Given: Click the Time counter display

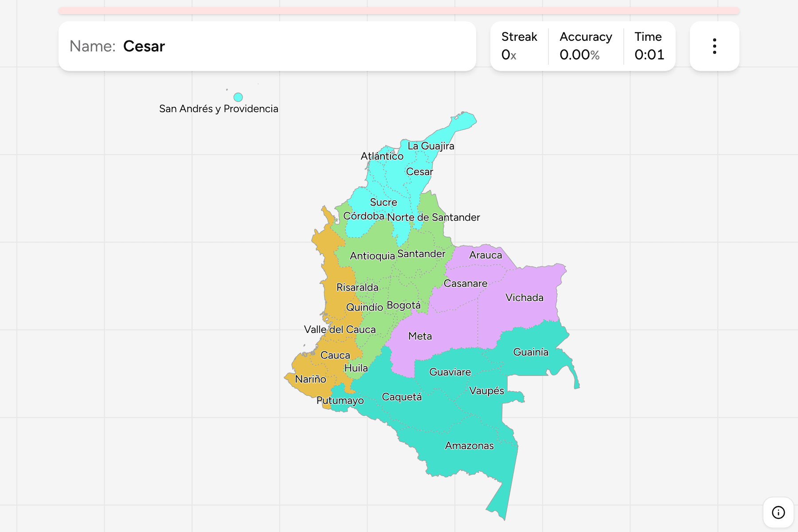Looking at the screenshot, I should point(649,46).
